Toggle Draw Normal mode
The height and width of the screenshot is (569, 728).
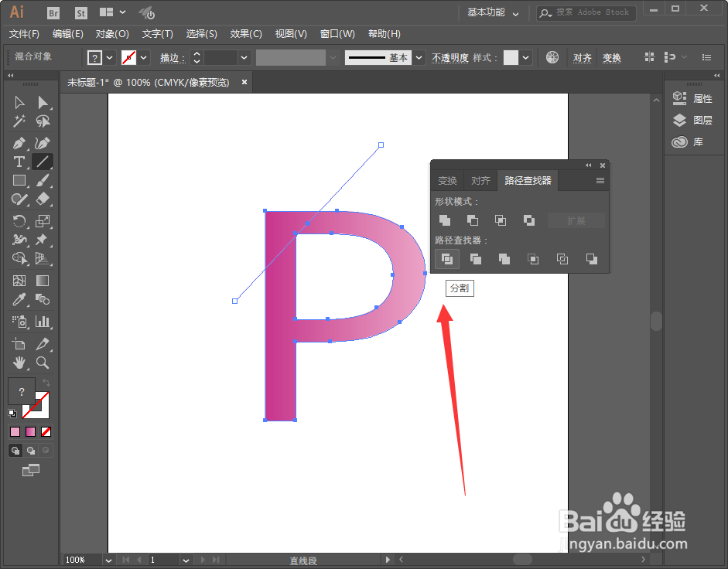click(15, 450)
